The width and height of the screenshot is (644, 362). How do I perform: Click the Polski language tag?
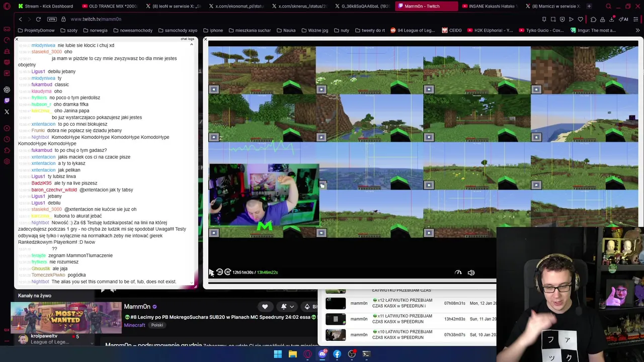(x=157, y=325)
